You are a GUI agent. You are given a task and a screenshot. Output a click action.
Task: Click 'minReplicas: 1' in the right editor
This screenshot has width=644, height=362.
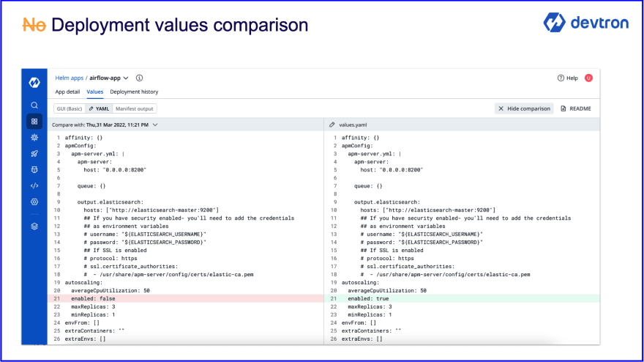[x=370, y=314]
